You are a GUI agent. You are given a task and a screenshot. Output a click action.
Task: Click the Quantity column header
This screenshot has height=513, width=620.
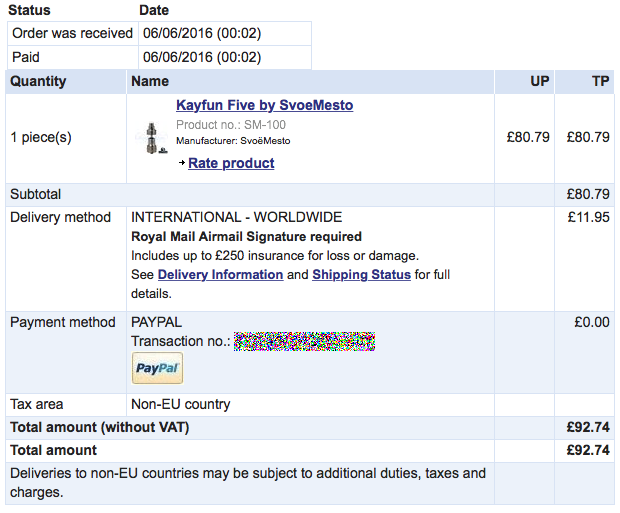[38, 81]
